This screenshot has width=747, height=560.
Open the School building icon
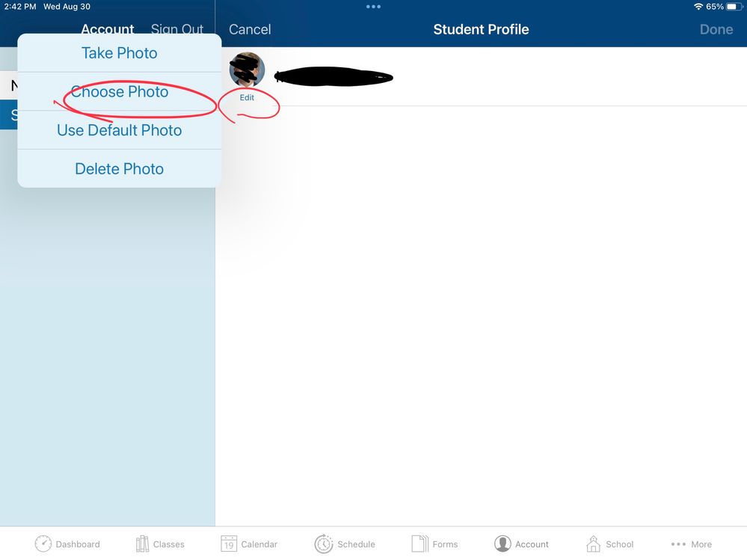point(593,544)
